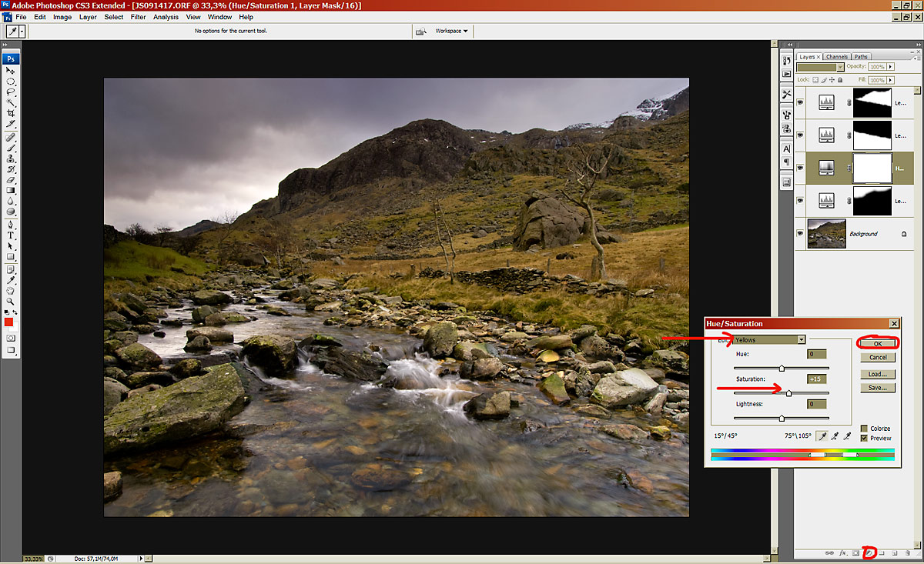The width and height of the screenshot is (924, 564).
Task: Open the Filter menu
Action: click(x=138, y=17)
